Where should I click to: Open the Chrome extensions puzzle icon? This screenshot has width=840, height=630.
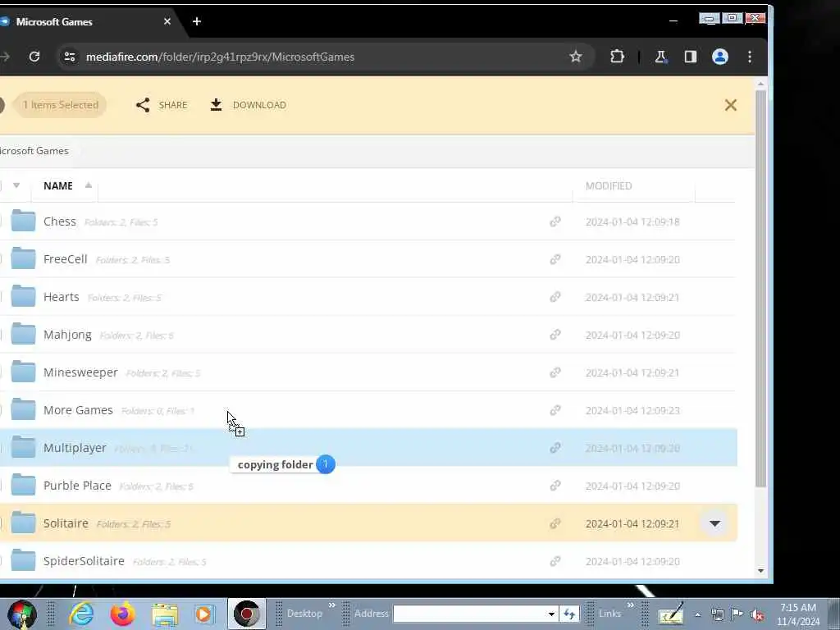click(x=617, y=57)
